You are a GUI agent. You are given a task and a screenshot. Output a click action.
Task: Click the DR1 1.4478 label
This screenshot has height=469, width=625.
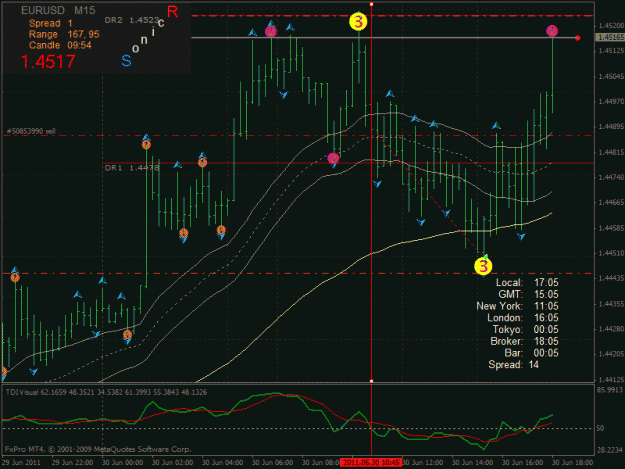click(x=132, y=168)
